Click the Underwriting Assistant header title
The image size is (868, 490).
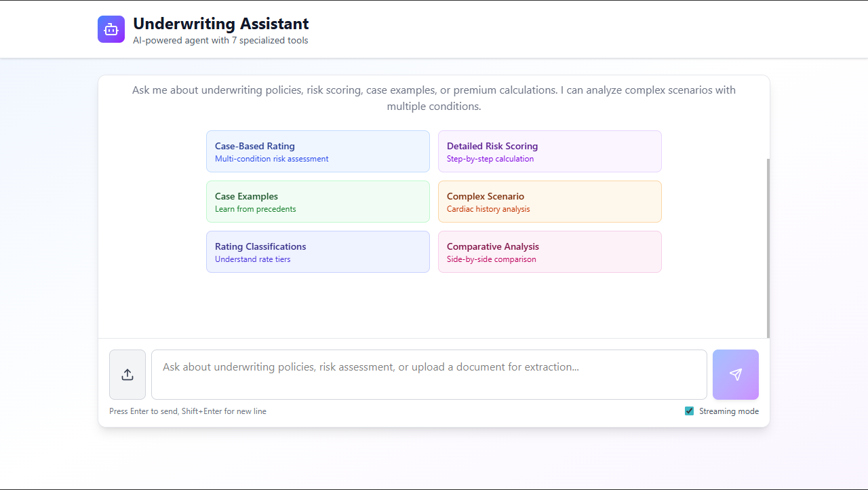(220, 24)
